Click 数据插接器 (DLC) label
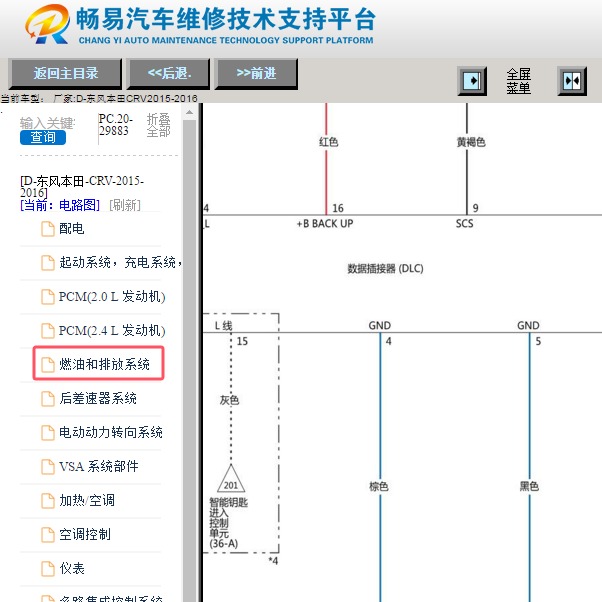Screen dimensions: 602x602 pyautogui.click(x=385, y=268)
